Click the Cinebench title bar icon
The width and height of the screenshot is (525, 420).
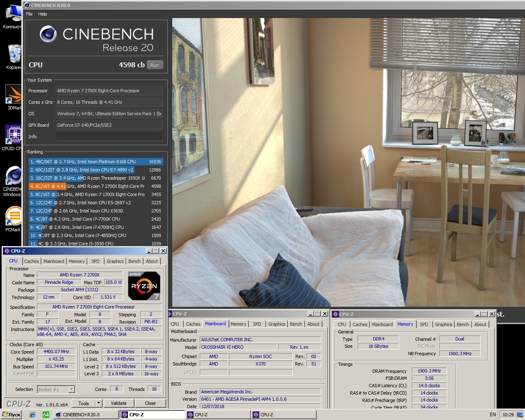click(x=27, y=5)
